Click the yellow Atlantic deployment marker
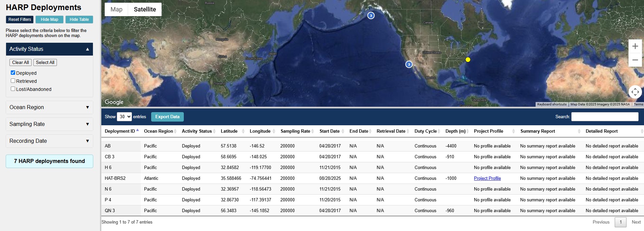Viewport: 644px width, 231px height. [468, 60]
